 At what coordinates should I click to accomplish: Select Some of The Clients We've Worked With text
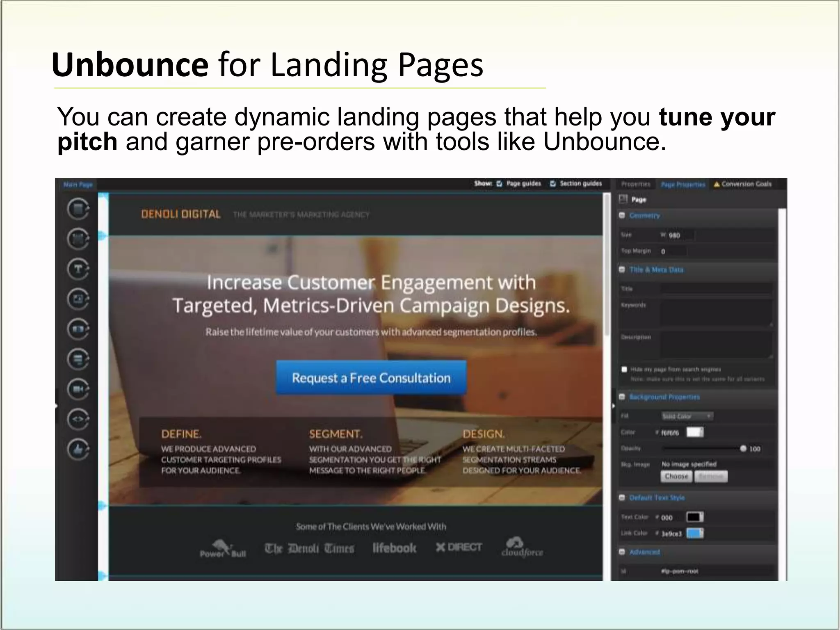pos(371,526)
